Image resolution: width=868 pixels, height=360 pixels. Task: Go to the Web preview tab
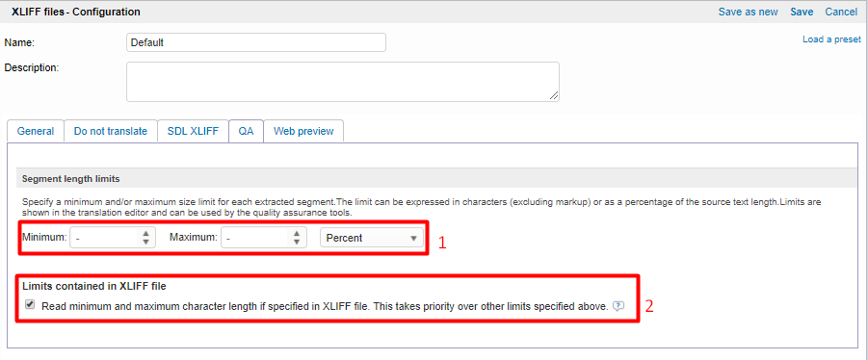(303, 131)
